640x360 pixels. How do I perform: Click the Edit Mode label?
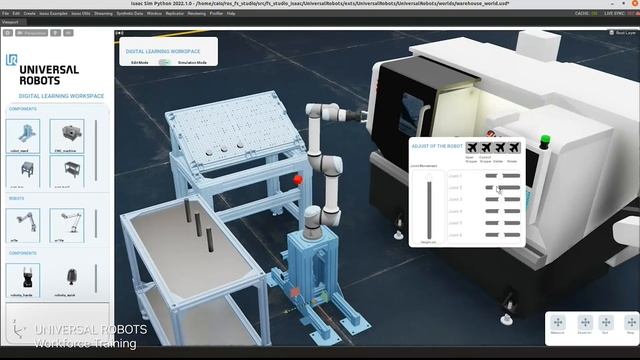[x=140, y=62]
